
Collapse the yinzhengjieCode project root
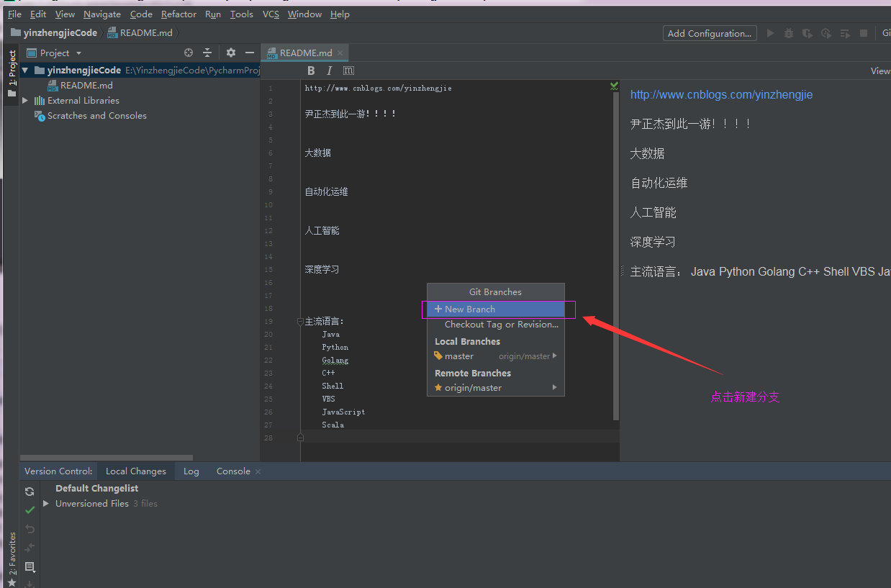pyautogui.click(x=25, y=71)
